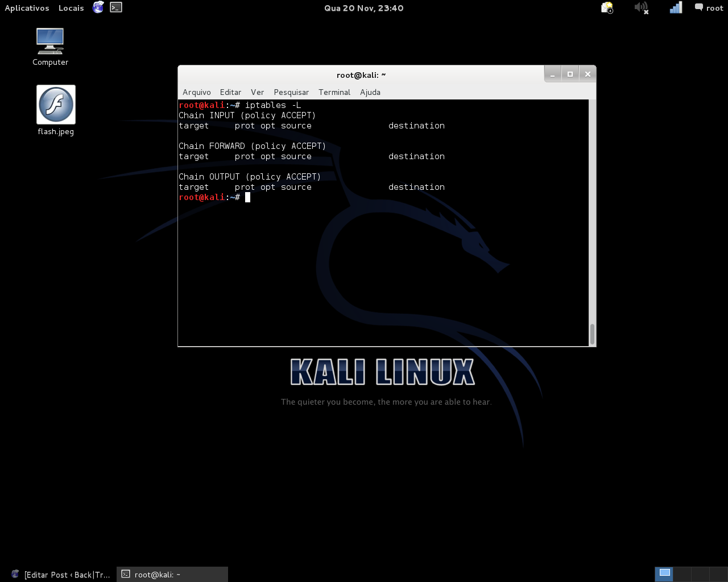Screen dimensions: 728x582
Task: Click the terminal title bar root@kali: ~
Action: [361, 75]
